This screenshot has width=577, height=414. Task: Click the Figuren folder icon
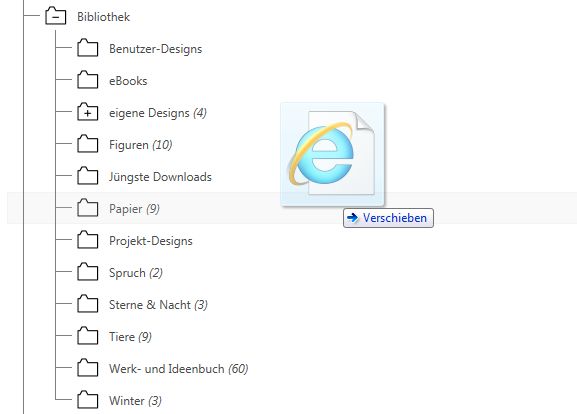[x=88, y=144]
